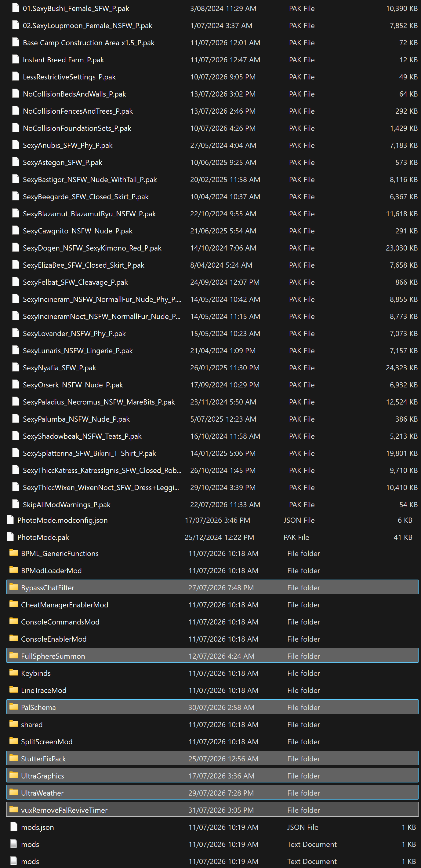Click the file icon beside Base Camp Construction Area x1.5_P.pak
Screen dimensions: 421x868
pos(16,42)
